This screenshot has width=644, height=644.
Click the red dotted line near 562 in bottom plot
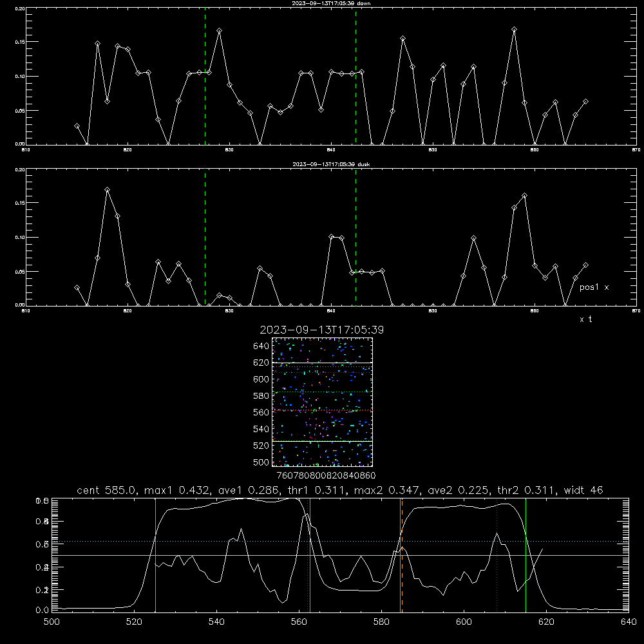(308, 555)
